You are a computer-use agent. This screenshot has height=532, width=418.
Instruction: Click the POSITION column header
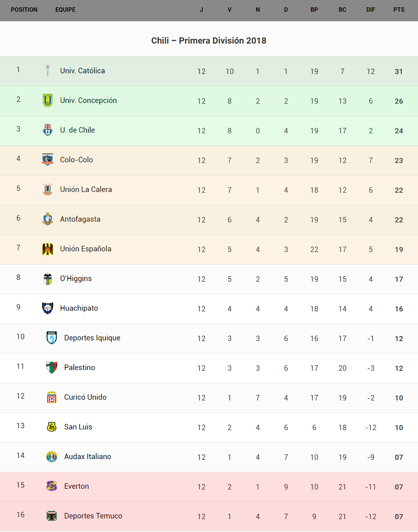(24, 10)
